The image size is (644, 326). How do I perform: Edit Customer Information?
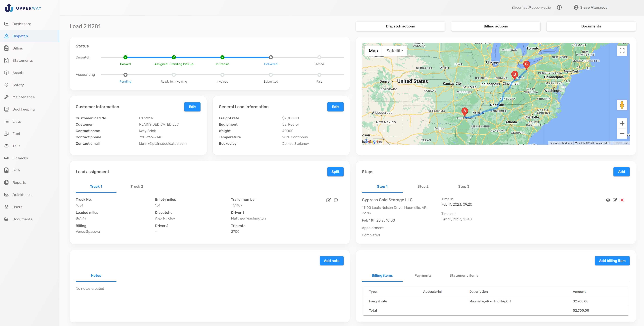point(192,107)
